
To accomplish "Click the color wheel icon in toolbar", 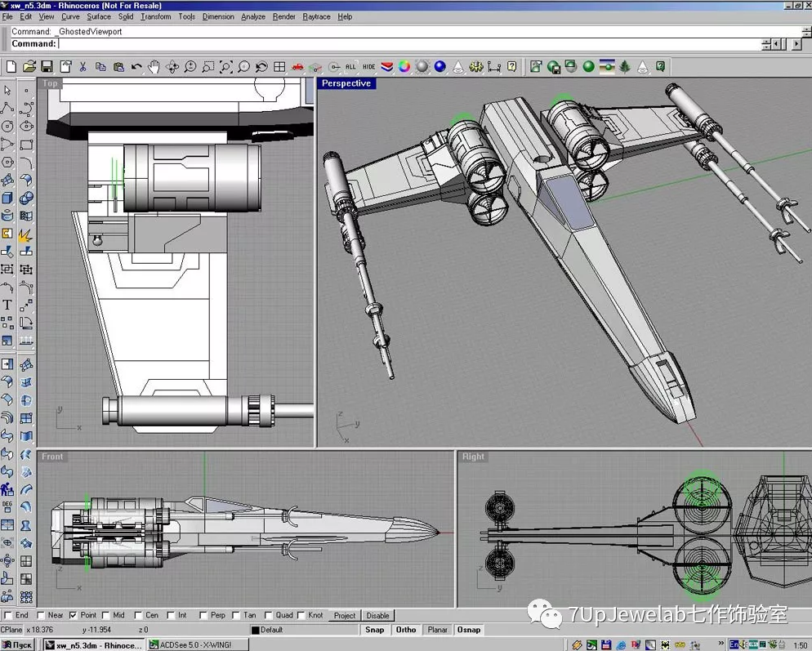I will coord(404,67).
